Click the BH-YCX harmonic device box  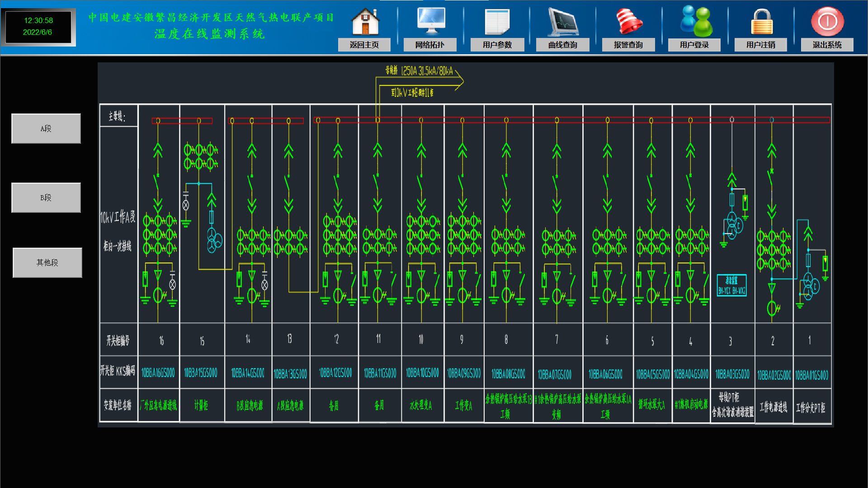click(x=731, y=286)
